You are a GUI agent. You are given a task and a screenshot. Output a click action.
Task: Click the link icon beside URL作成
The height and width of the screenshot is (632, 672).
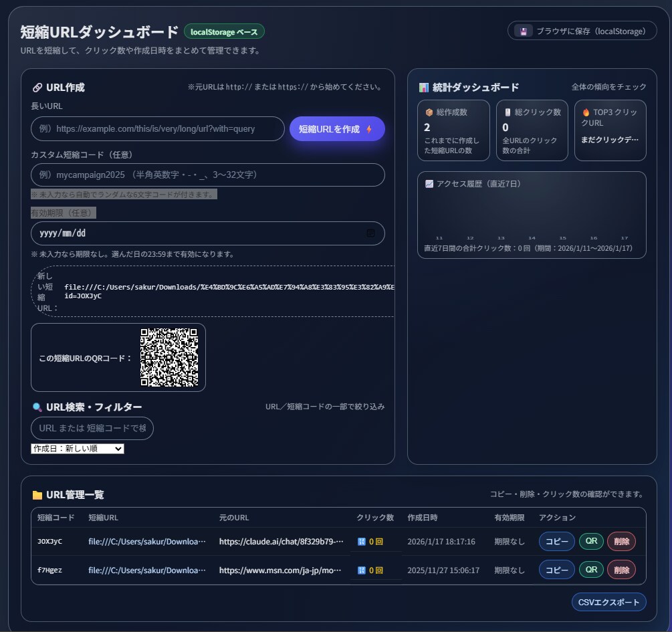pyautogui.click(x=37, y=88)
